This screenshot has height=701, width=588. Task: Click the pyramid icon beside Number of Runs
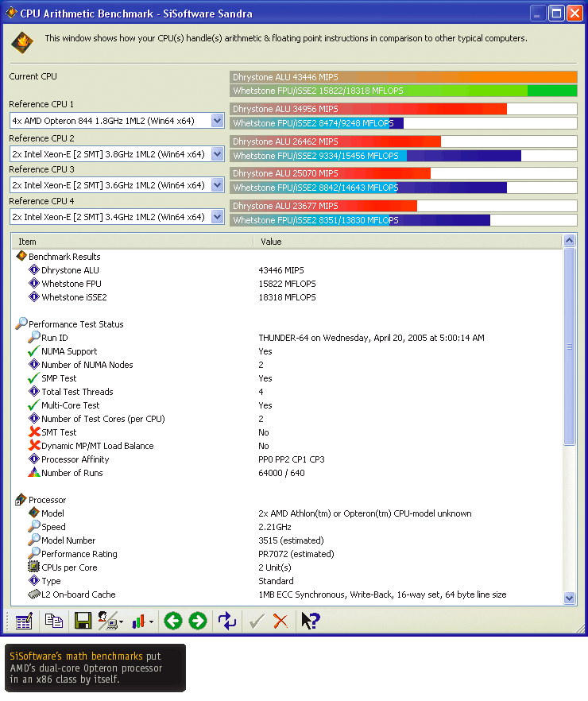pos(34,472)
